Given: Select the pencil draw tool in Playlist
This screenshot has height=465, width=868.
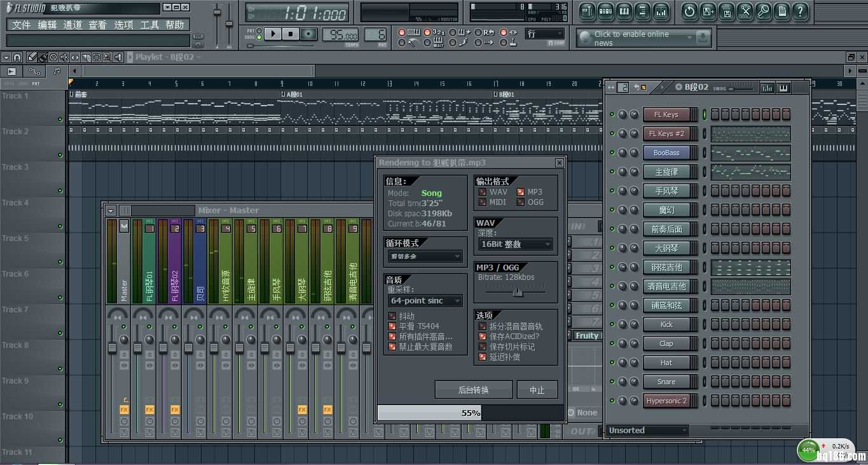Looking at the screenshot, I should point(32,57).
